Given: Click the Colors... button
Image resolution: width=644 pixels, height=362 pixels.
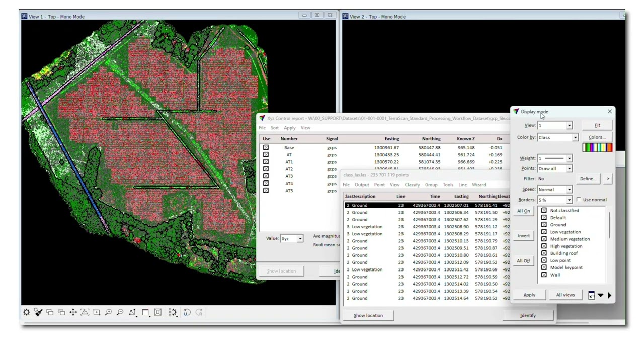Looking at the screenshot, I should [x=597, y=137].
